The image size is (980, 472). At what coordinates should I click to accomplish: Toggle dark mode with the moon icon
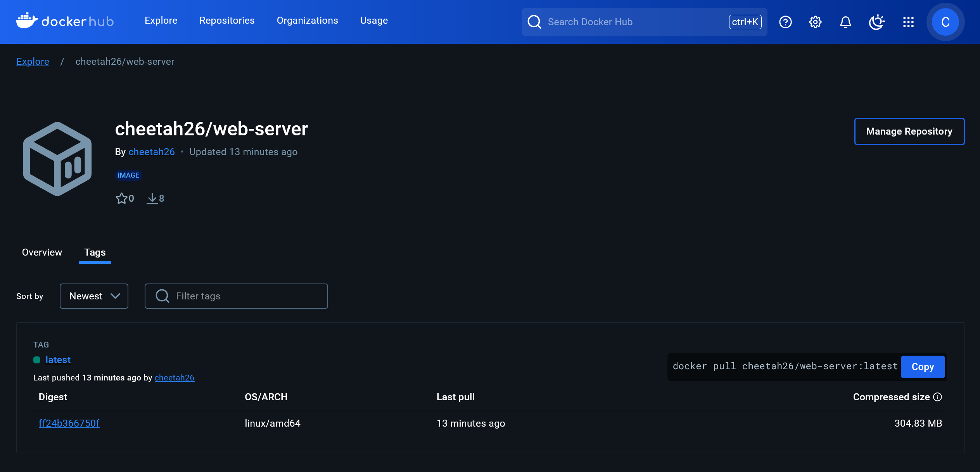(877, 22)
